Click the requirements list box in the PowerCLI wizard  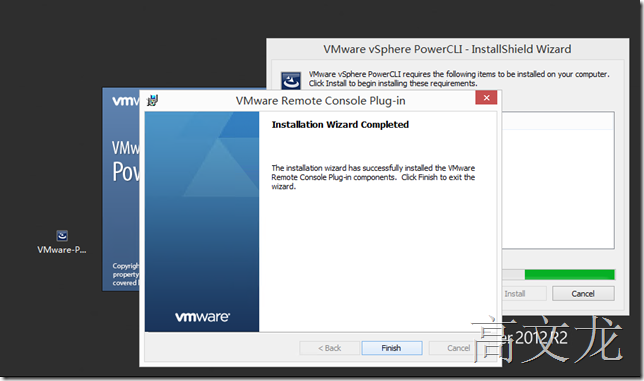(x=558, y=180)
